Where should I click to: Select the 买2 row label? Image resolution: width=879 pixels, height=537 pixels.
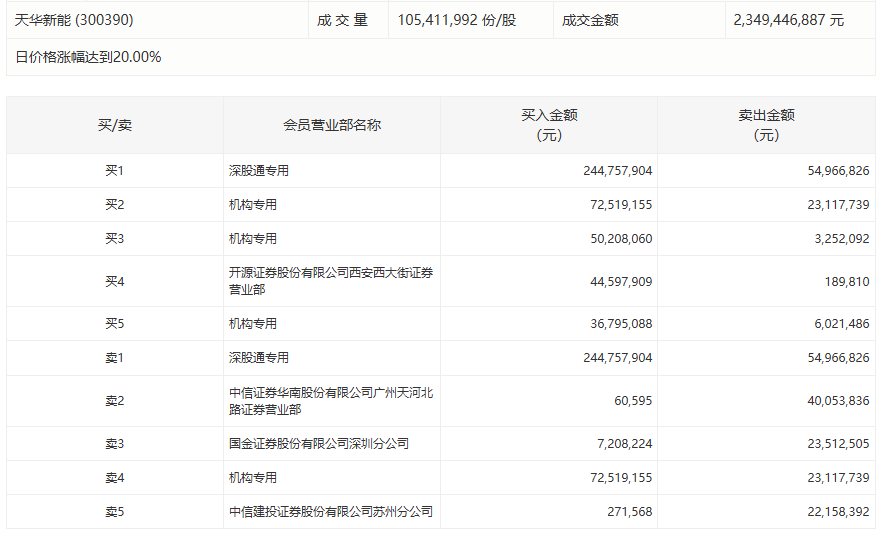click(114, 205)
